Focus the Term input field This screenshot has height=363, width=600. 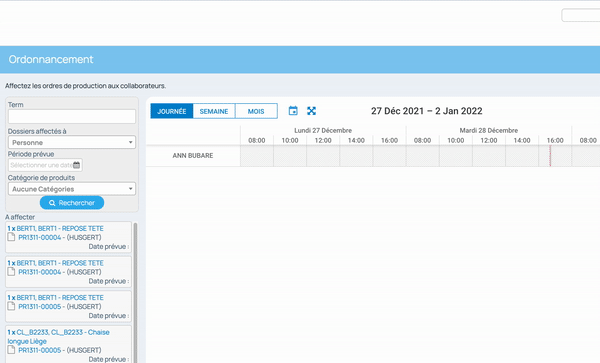72,116
